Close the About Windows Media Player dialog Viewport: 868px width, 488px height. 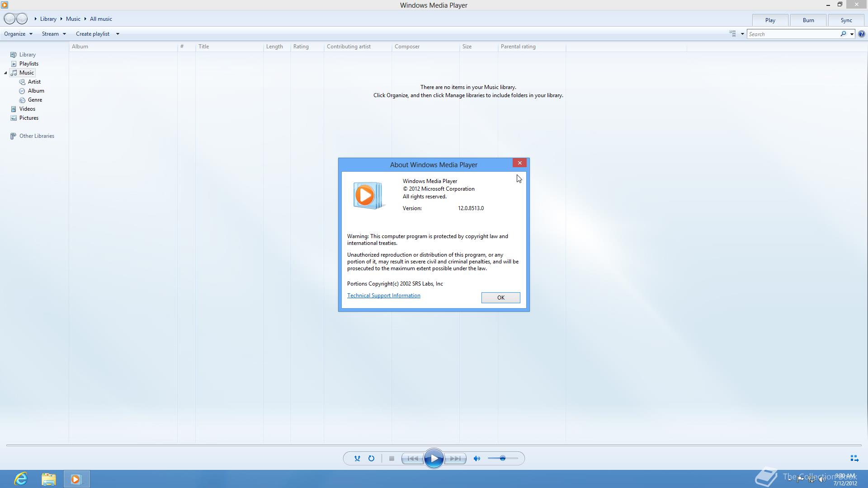click(x=520, y=163)
